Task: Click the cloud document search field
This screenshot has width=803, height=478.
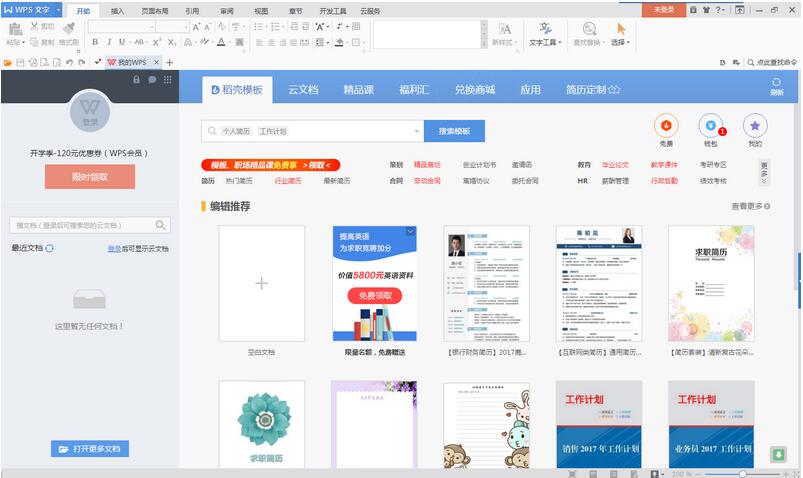Action: (x=90, y=225)
